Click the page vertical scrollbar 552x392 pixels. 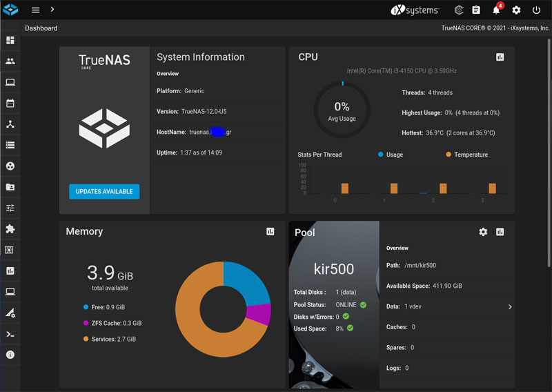pyautogui.click(x=549, y=152)
